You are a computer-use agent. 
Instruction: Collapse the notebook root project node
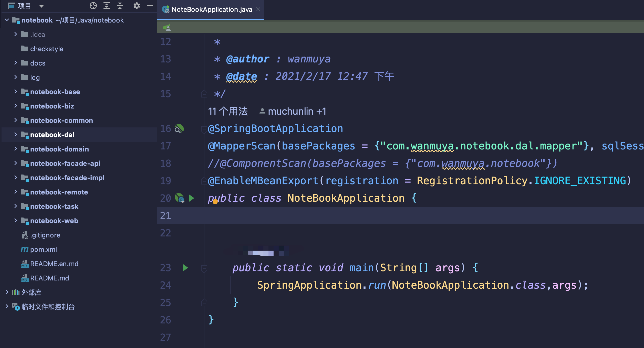point(7,20)
